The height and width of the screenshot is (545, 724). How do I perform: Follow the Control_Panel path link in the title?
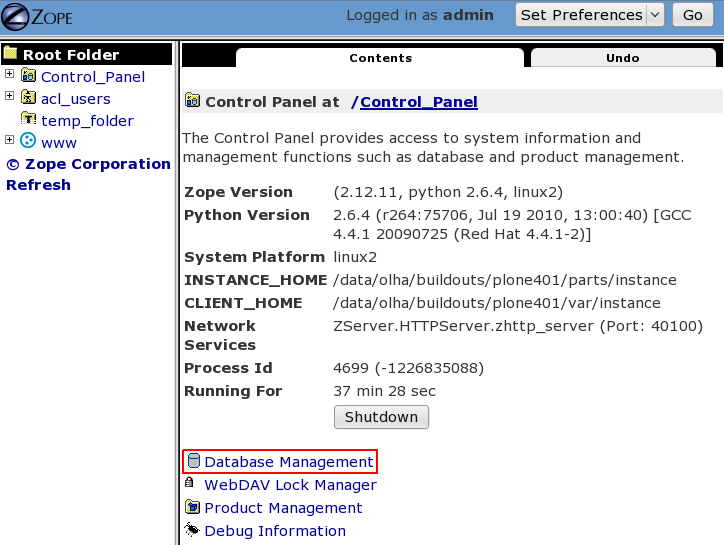[419, 102]
